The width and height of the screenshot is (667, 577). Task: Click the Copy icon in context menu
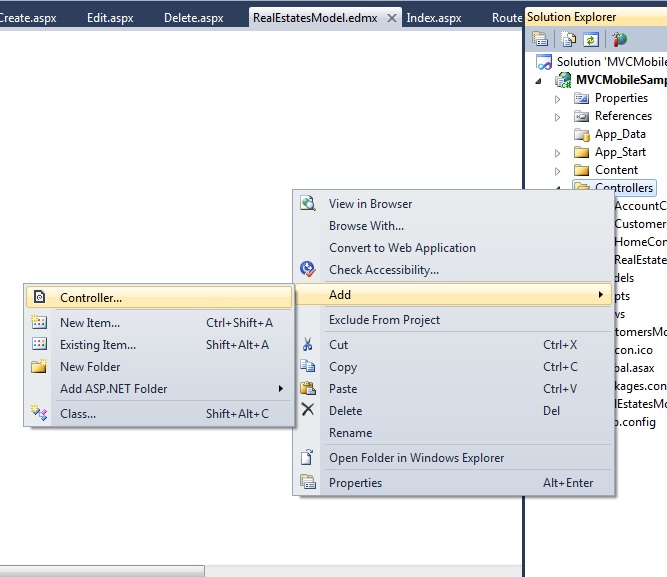point(307,366)
